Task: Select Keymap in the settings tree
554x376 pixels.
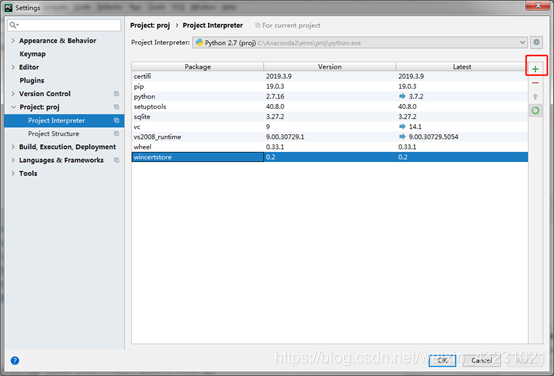Action: tap(33, 54)
